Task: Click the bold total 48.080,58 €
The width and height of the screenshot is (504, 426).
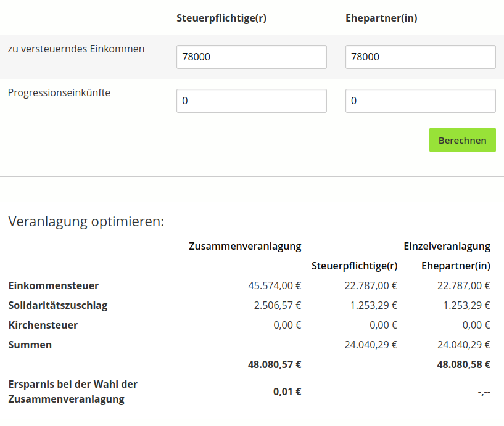Action: click(x=463, y=364)
